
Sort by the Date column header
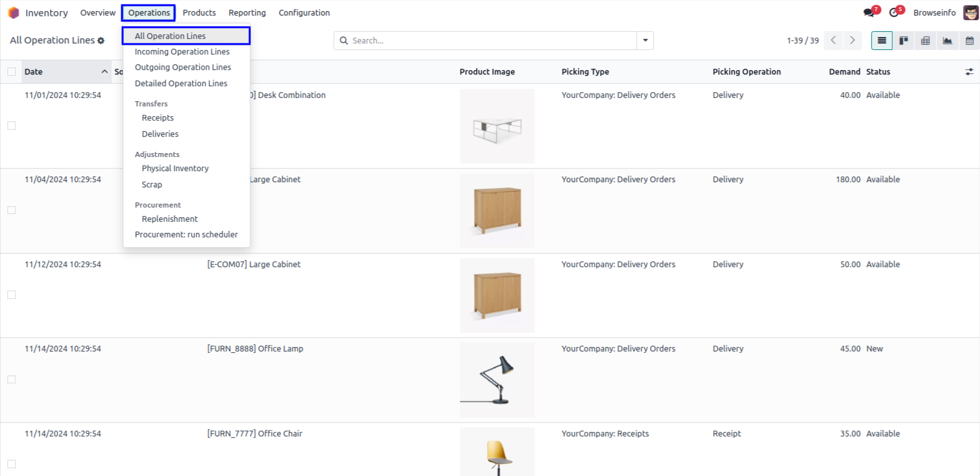(34, 72)
